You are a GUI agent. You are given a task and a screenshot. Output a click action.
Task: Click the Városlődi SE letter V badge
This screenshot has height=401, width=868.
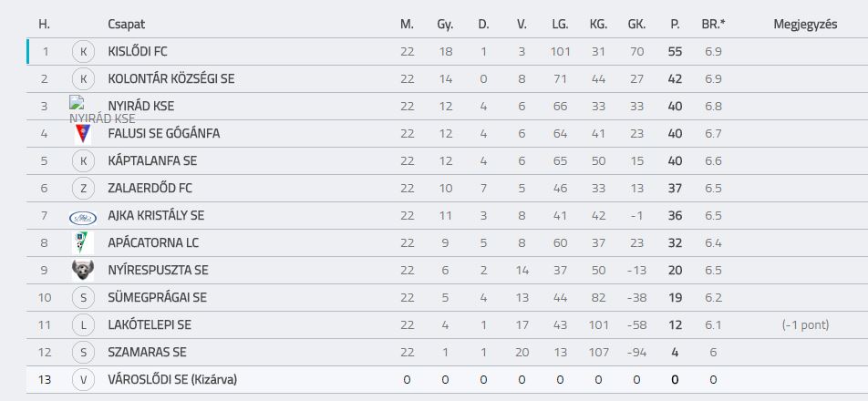click(83, 379)
